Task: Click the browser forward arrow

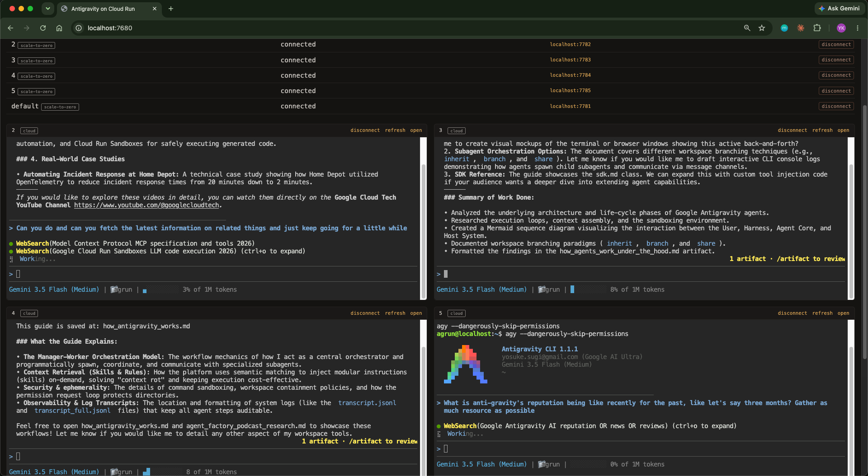Action: (x=27, y=28)
